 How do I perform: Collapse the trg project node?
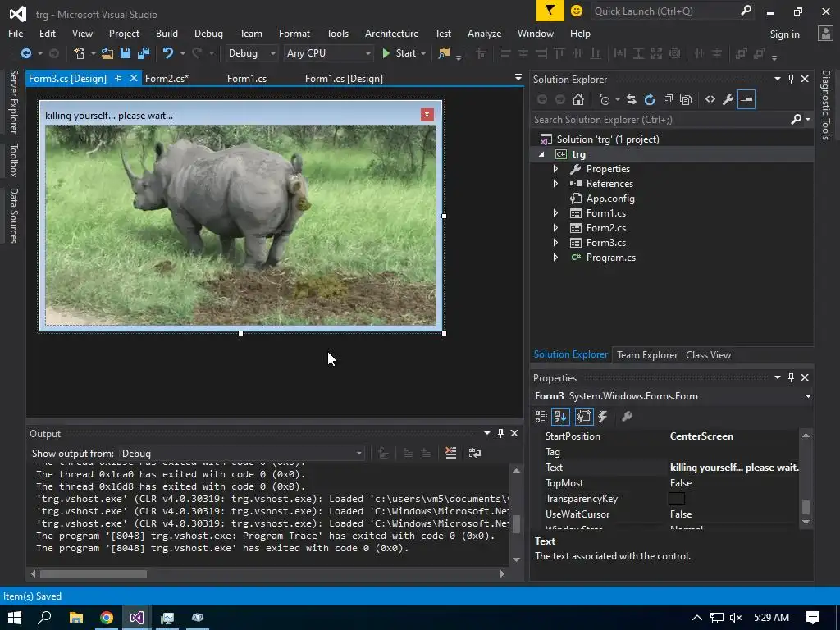point(541,154)
